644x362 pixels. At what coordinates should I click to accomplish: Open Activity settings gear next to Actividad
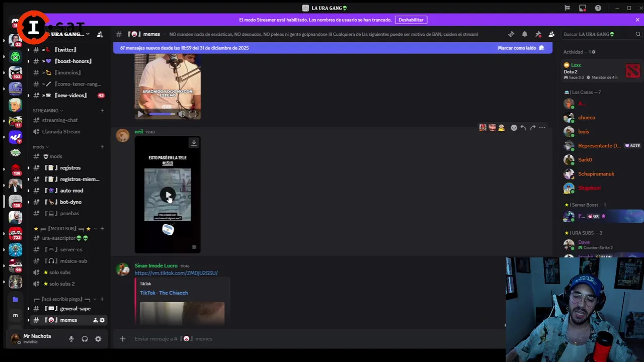pyautogui.click(x=594, y=52)
